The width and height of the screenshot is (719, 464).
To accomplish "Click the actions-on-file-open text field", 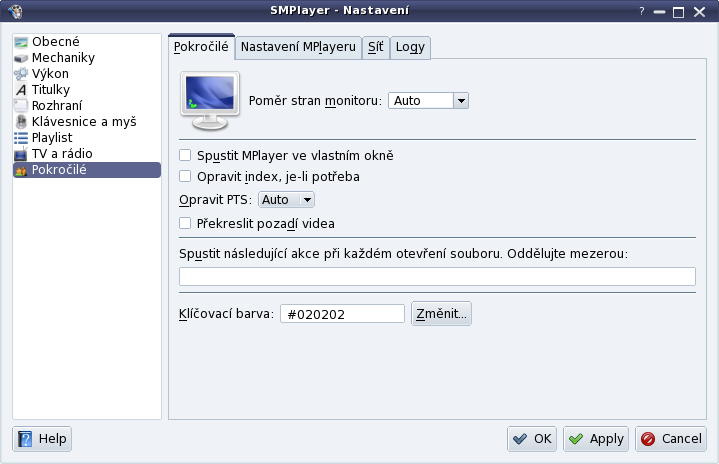I will coord(437,276).
